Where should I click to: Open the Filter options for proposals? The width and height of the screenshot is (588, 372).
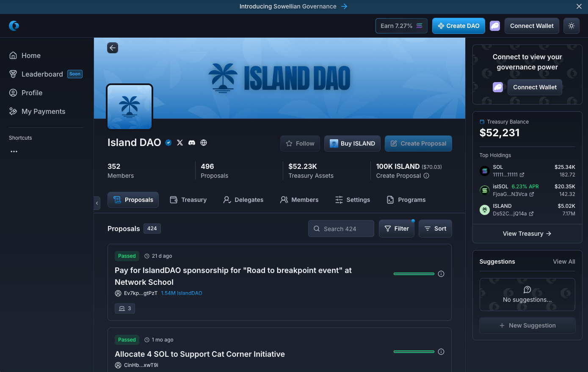[396, 229]
